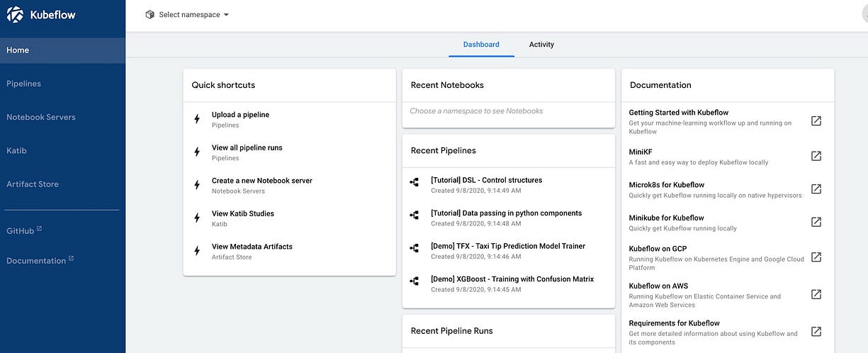Open the TFX Taxi Tip Prediction pipeline
Viewport: 868px width, 353px height.
[507, 246]
